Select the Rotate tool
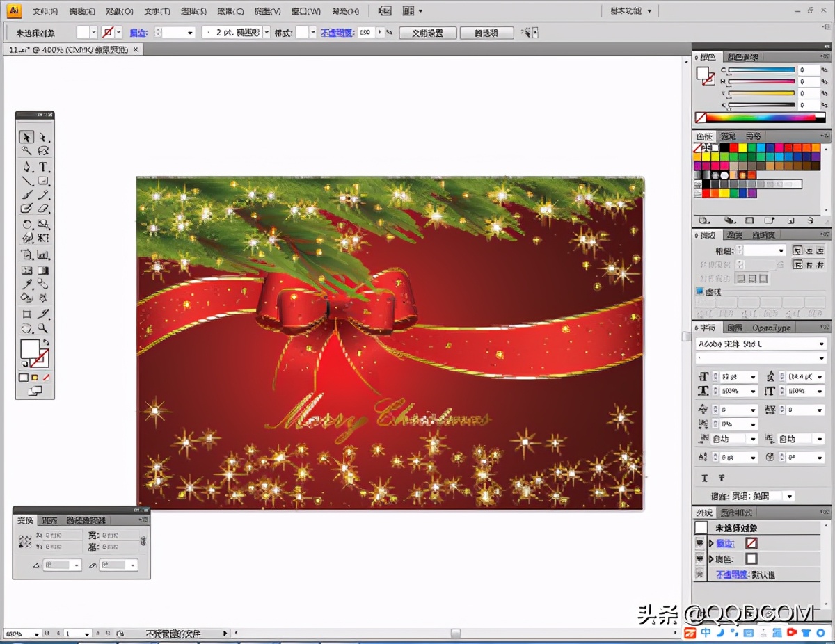The width and height of the screenshot is (835, 644). coord(26,225)
